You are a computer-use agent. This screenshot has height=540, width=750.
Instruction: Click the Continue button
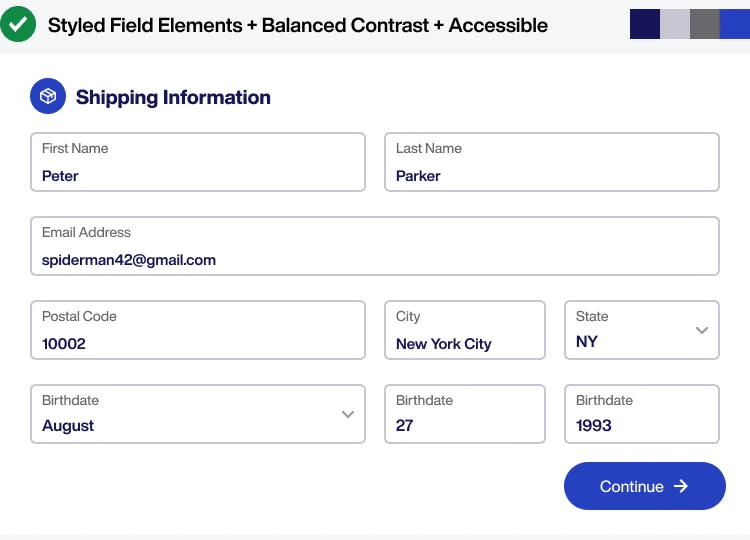(x=645, y=486)
